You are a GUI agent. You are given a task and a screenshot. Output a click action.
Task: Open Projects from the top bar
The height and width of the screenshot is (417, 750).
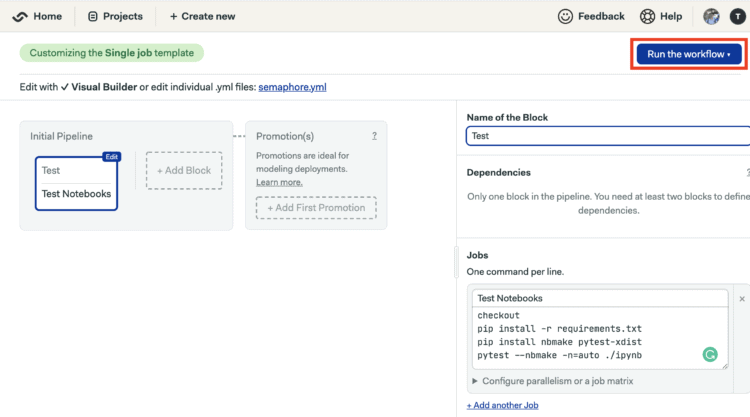point(115,16)
